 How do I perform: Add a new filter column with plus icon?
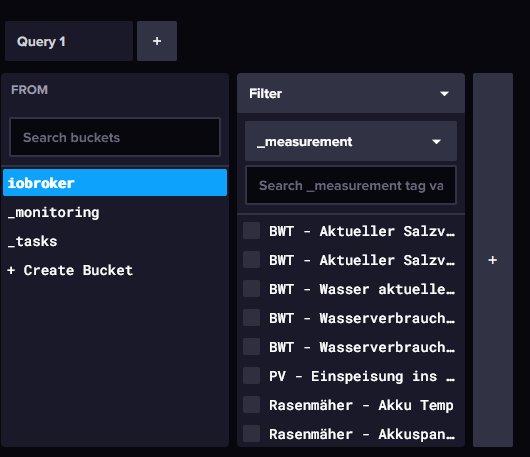coord(493,260)
